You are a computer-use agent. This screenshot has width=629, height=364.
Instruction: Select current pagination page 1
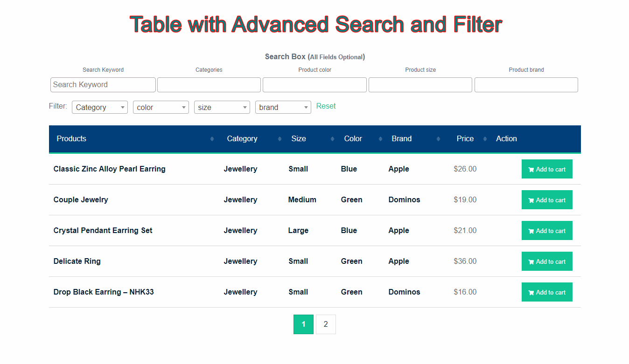pos(303,324)
